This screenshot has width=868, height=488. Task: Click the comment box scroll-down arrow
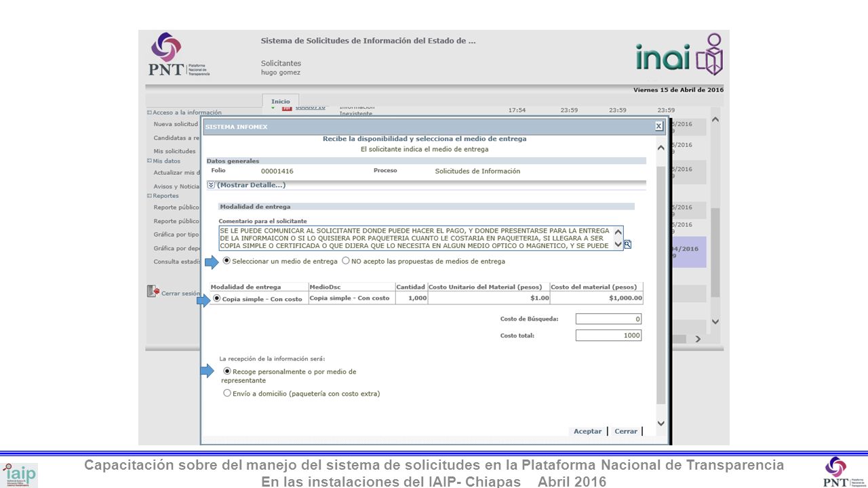pyautogui.click(x=618, y=245)
